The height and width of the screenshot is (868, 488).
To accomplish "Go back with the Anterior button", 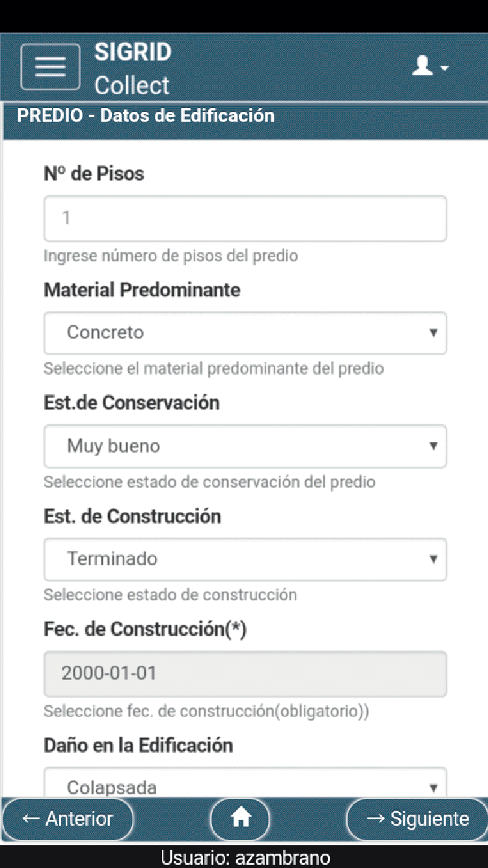I will (68, 819).
